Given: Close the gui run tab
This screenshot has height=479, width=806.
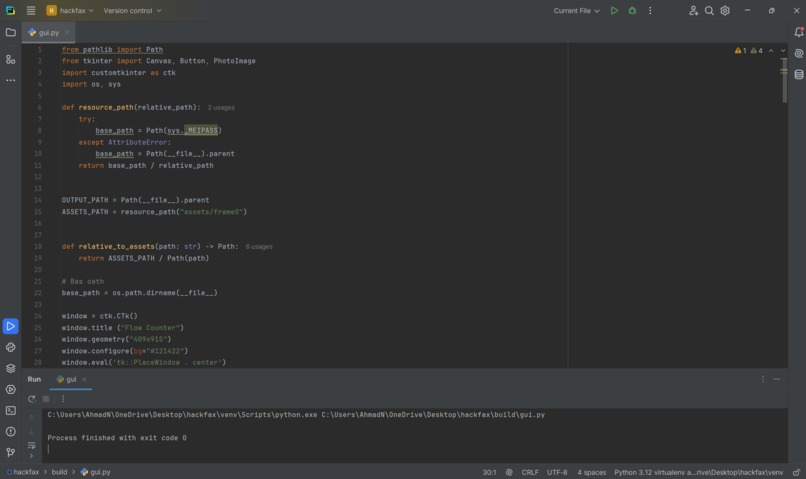Looking at the screenshot, I should coord(84,379).
